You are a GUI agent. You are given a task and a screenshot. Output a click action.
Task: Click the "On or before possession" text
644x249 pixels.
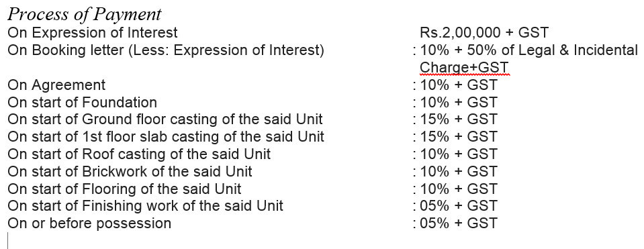pos(89,223)
